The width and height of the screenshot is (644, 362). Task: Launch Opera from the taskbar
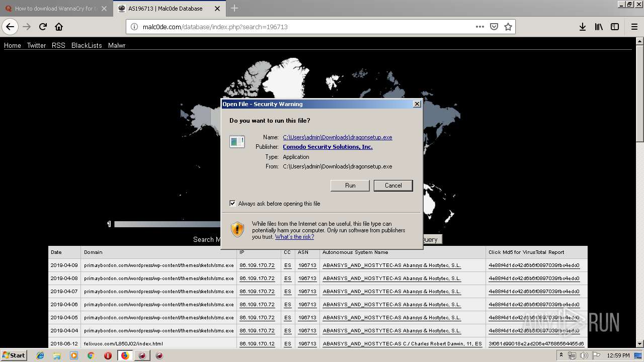tap(108, 355)
